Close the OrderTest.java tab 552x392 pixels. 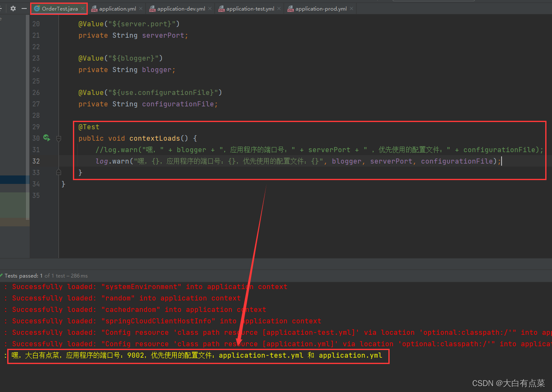(x=83, y=8)
